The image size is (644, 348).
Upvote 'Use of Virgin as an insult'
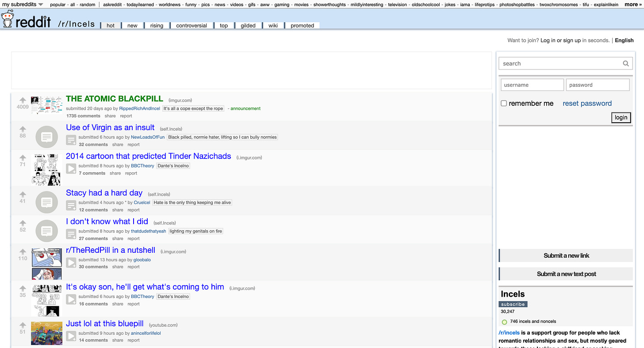(23, 129)
